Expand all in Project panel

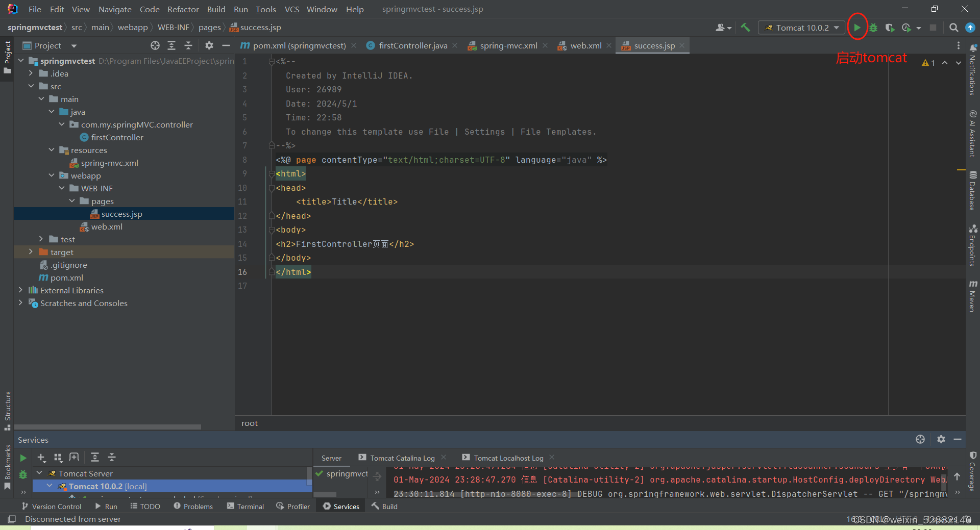[x=171, y=45]
